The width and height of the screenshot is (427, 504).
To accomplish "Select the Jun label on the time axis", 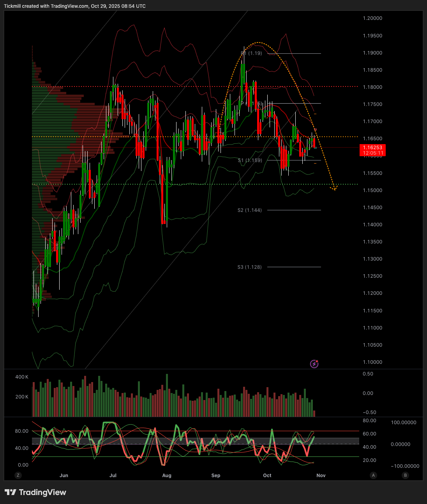I will [x=64, y=476].
